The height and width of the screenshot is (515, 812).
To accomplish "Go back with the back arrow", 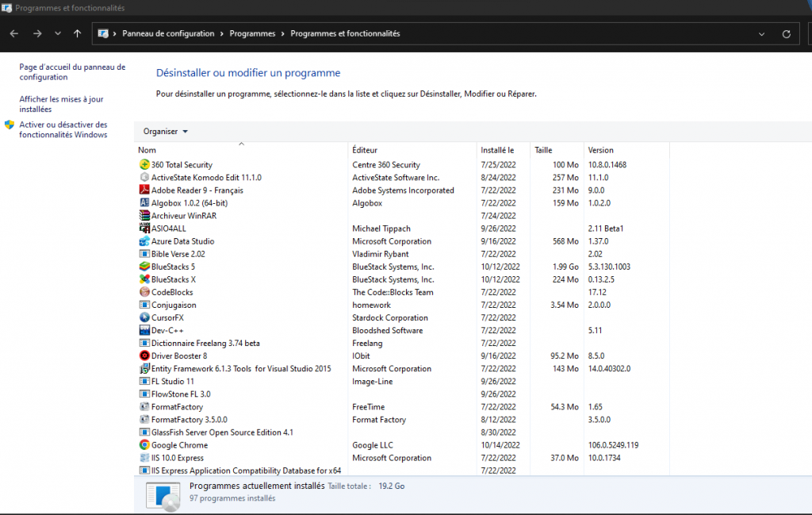I will coord(14,33).
